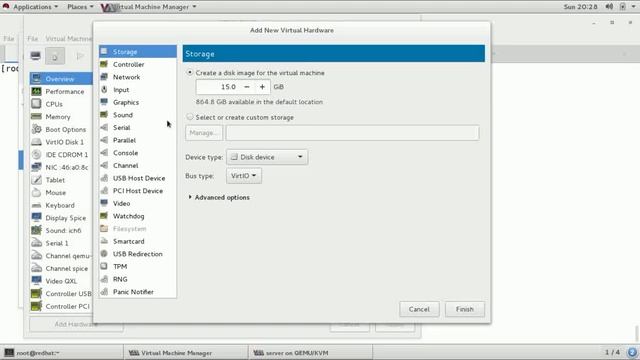The height and width of the screenshot is (360, 640).
Task: Select custom storage radio button
Action: 190,117
